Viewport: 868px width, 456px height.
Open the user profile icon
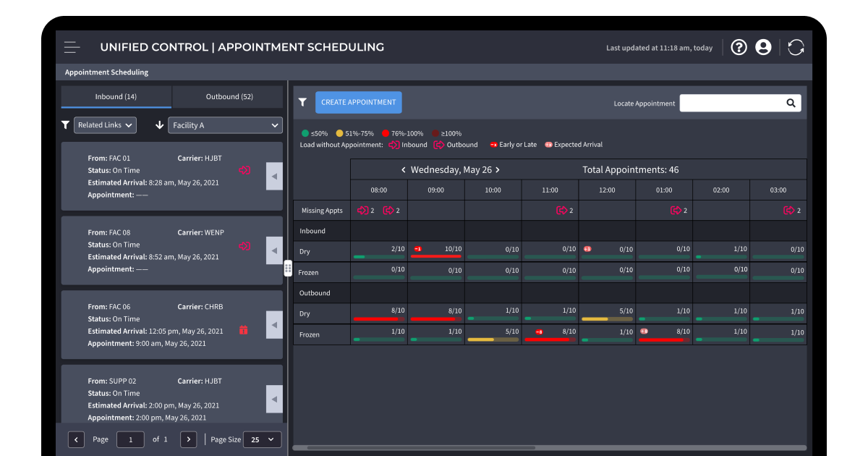[x=763, y=47]
